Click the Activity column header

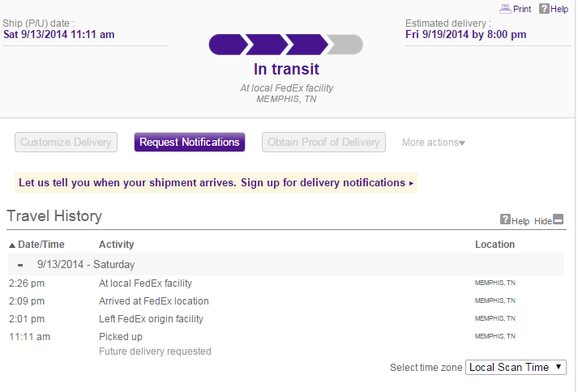click(x=117, y=245)
